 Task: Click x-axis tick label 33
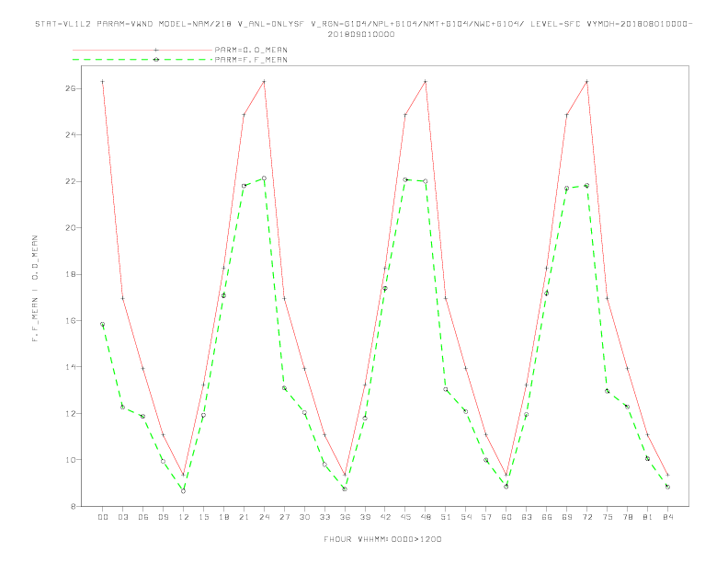324,517
